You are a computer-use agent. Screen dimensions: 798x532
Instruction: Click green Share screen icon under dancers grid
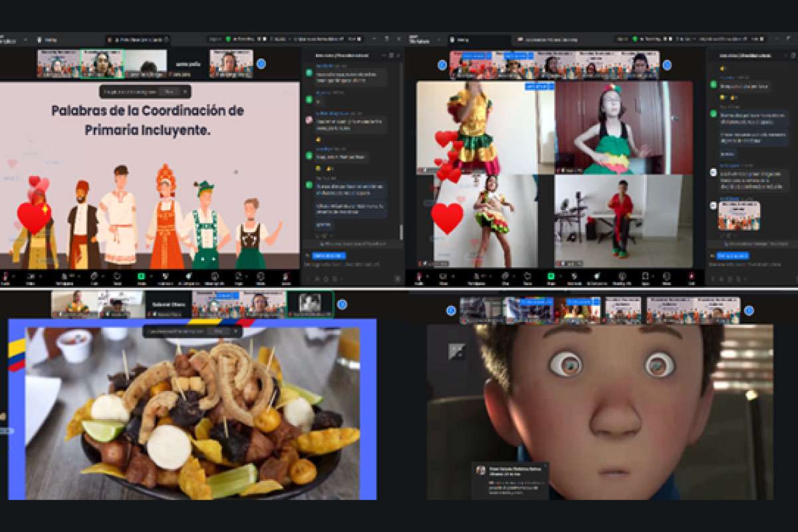click(x=551, y=275)
